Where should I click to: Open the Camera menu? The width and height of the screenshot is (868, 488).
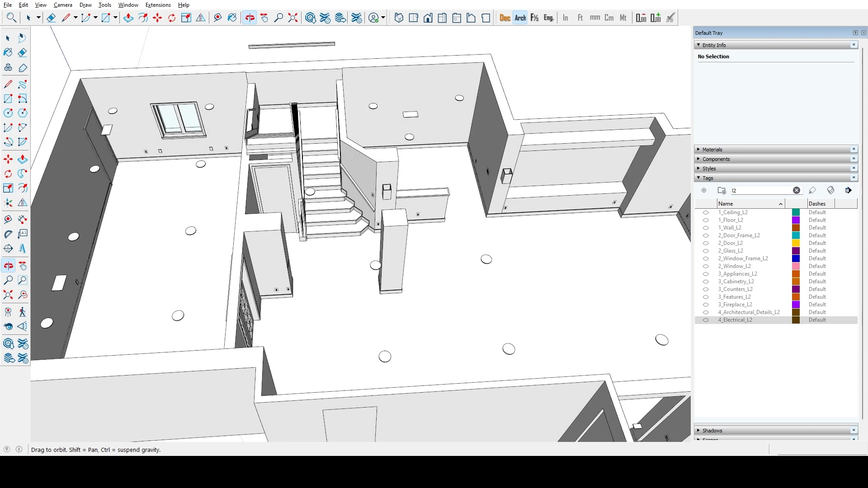pyautogui.click(x=63, y=5)
